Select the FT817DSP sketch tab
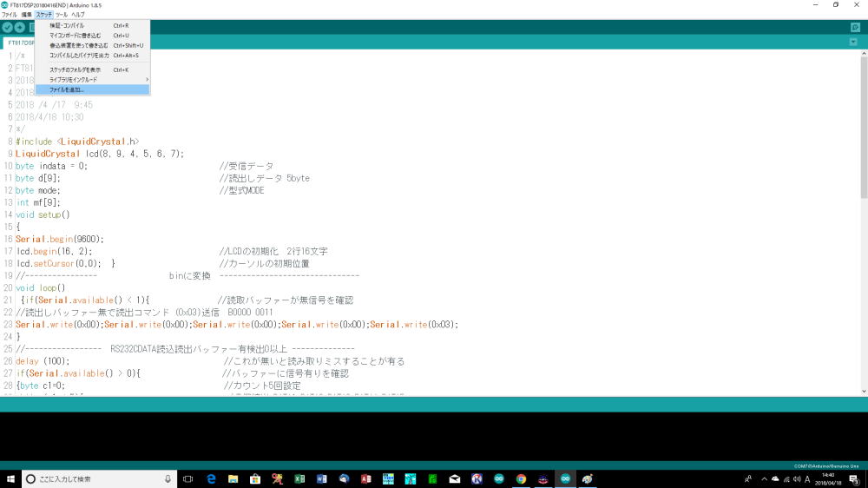Screen dimensions: 868x488 point(19,43)
